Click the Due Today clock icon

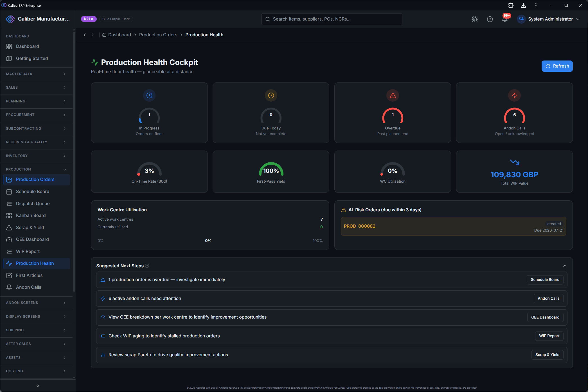271,95
